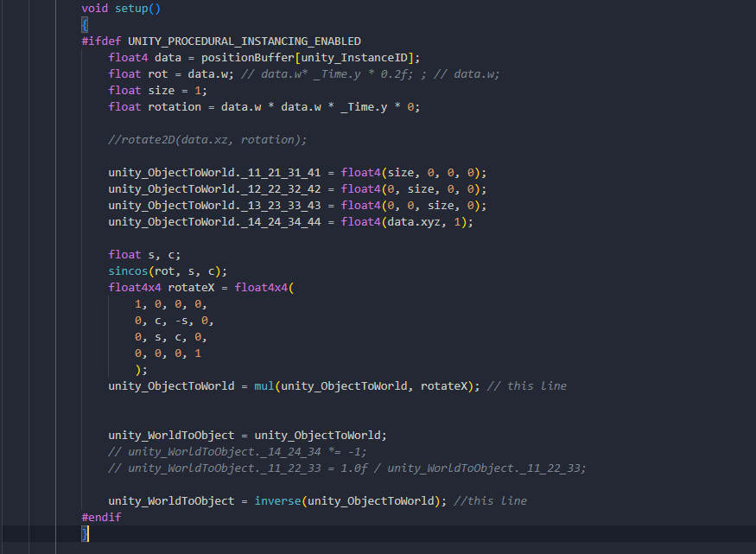Screen dimensions: 756x554
Task: Click the '//this line' comment after inverse
Action: point(491,500)
